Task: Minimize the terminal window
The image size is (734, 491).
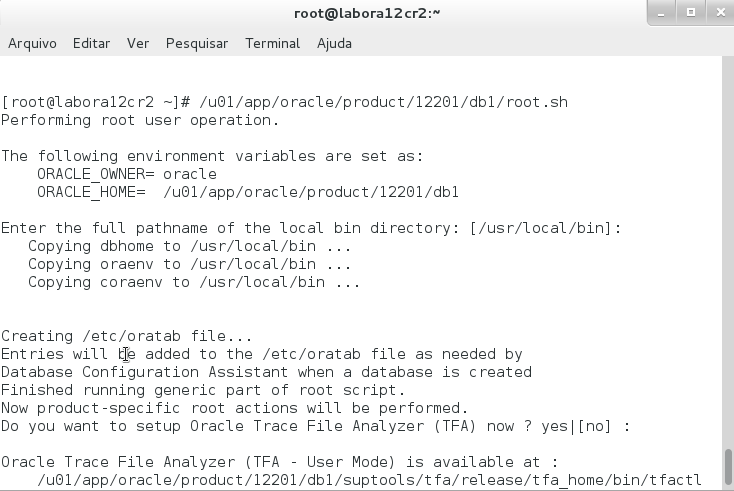Action: 662,12
